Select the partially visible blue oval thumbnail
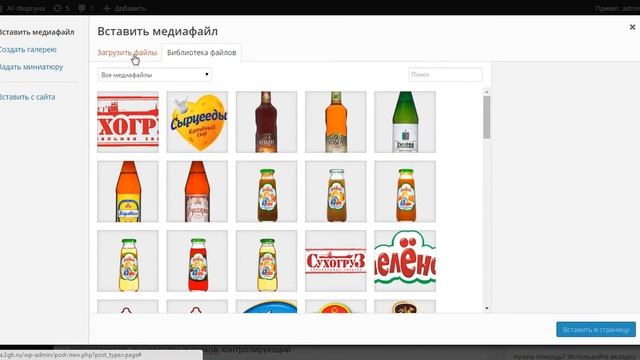Viewport: 640px width, 360px height. [267, 307]
